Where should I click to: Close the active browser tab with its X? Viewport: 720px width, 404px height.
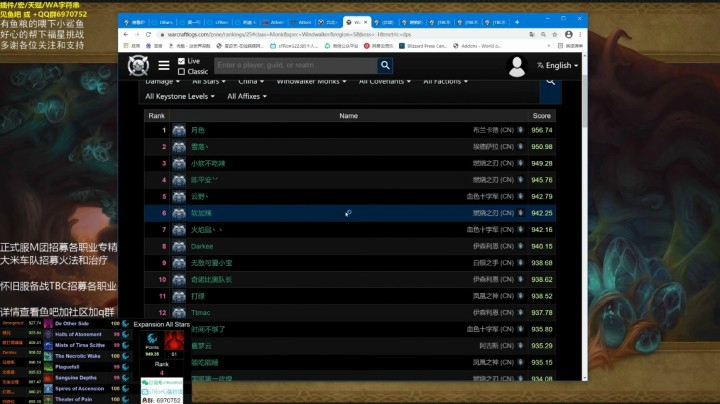366,22
